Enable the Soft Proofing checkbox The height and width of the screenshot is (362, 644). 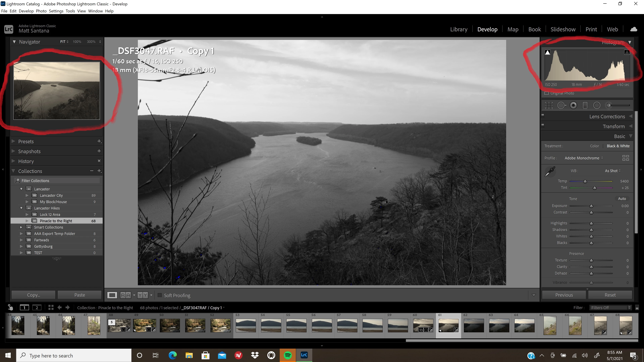click(159, 295)
